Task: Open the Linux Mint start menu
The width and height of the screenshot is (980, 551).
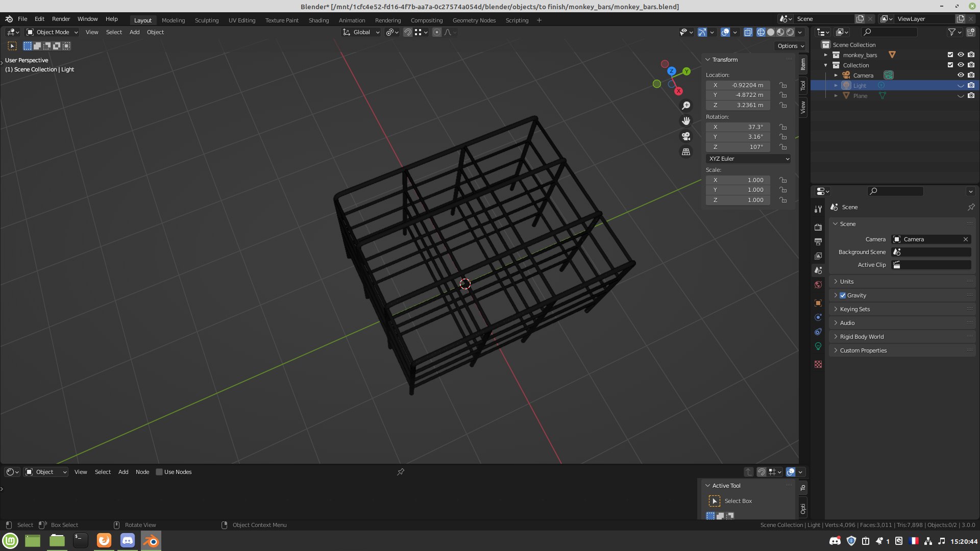Action: pos(10,541)
